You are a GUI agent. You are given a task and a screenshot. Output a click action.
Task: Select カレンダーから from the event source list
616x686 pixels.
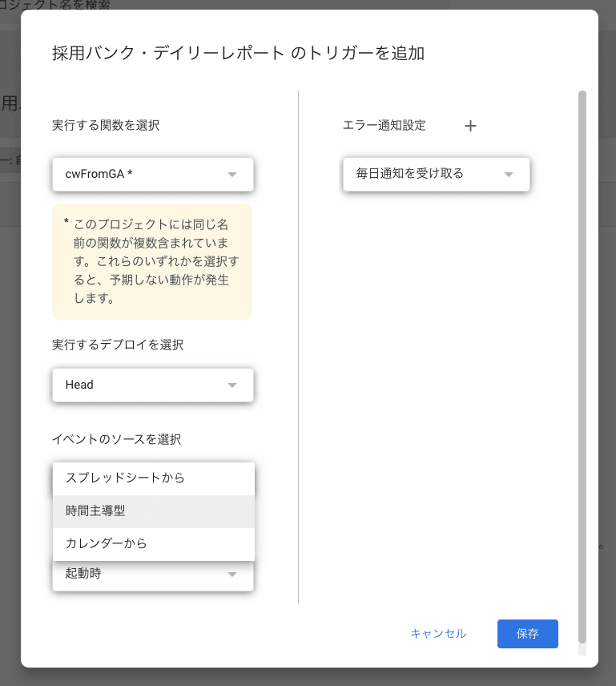[152, 543]
